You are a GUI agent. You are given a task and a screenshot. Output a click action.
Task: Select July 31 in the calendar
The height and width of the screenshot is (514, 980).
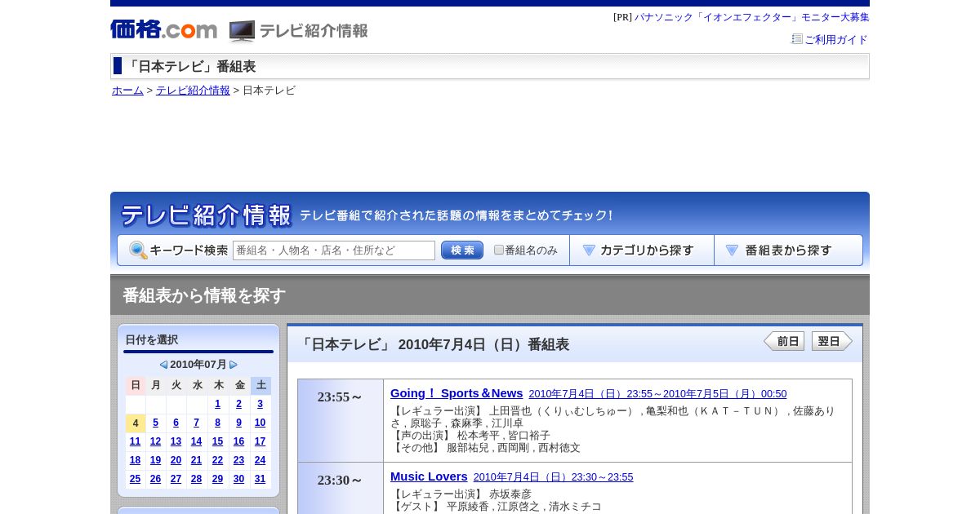260,479
